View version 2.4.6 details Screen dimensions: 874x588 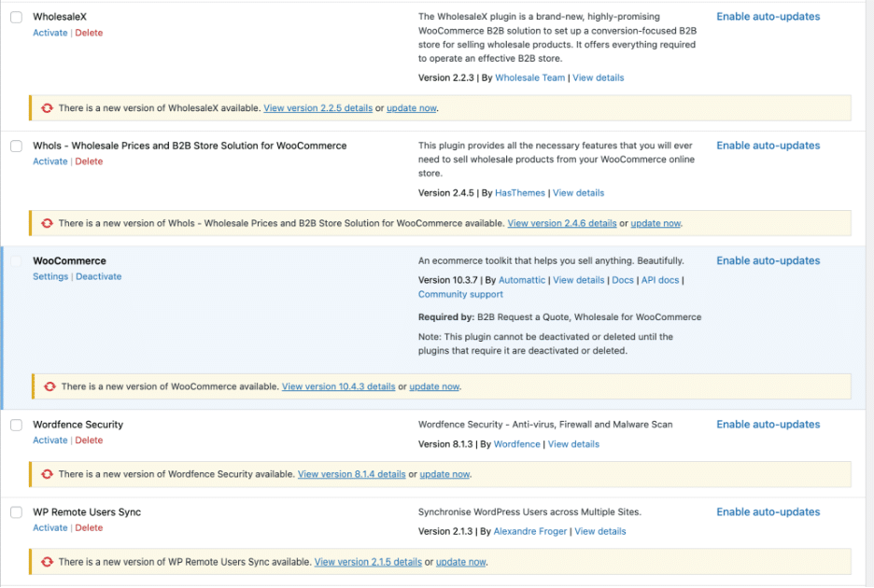(562, 223)
